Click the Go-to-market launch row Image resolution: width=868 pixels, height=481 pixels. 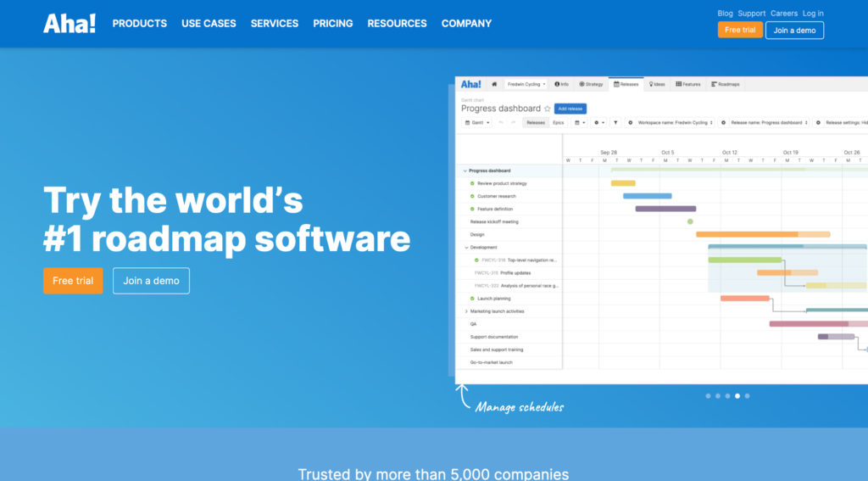point(509,362)
